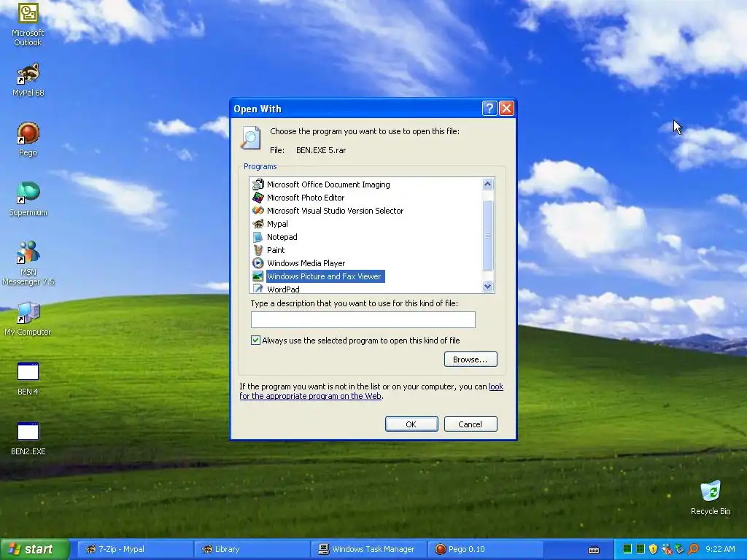The height and width of the screenshot is (560, 747).
Task: Click the MSN Messenger tray icon
Action: click(667, 549)
